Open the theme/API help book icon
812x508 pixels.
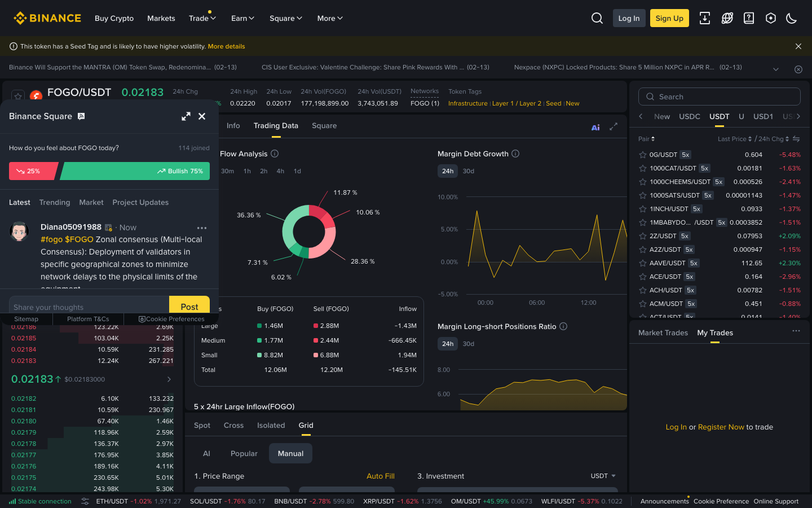tap(749, 18)
